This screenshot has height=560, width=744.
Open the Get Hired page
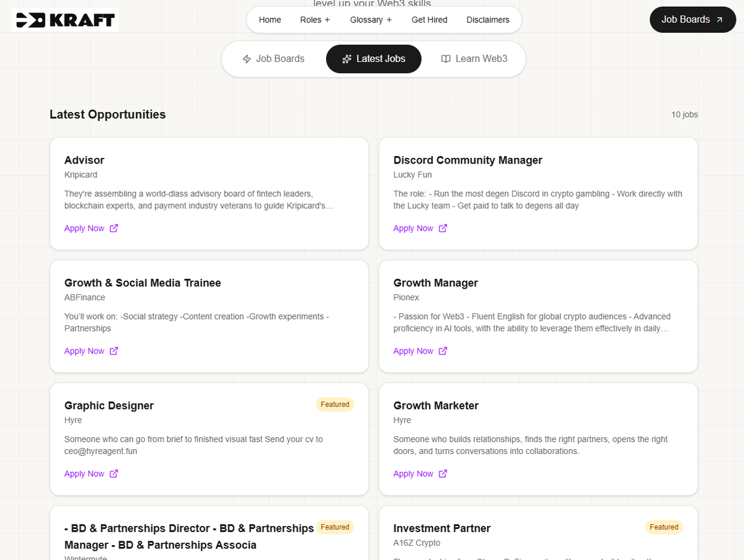click(x=430, y=20)
